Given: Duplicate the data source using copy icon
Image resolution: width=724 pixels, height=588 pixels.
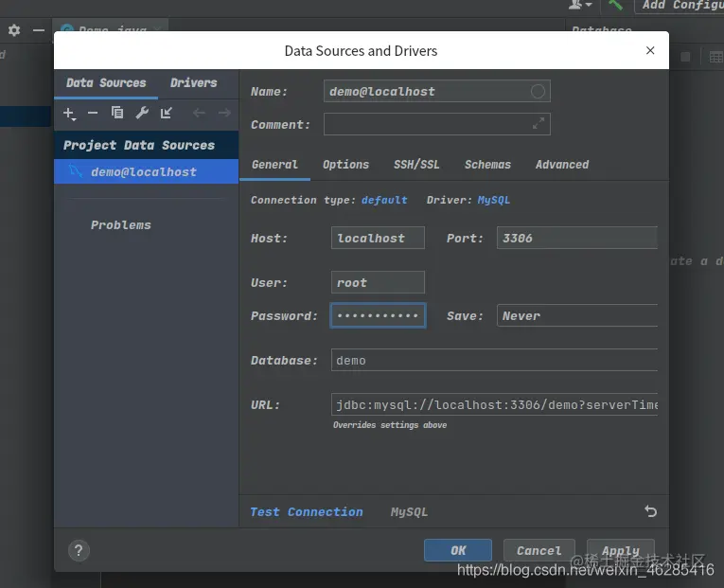Looking at the screenshot, I should [x=117, y=113].
